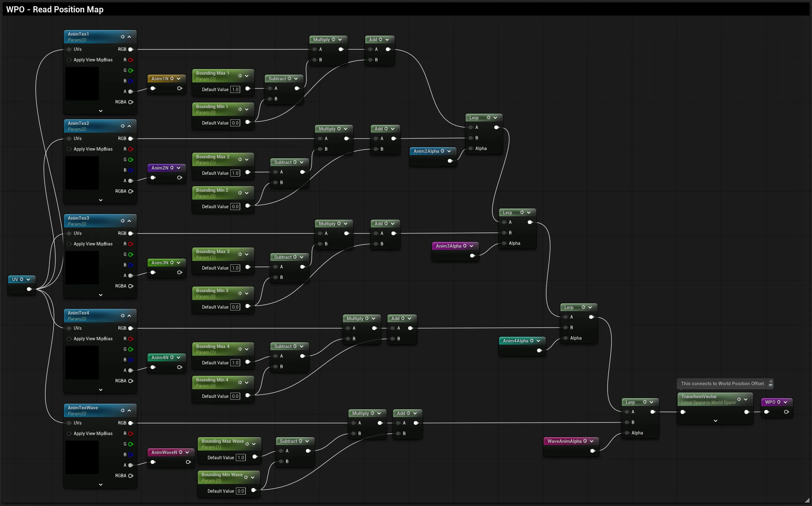The width and height of the screenshot is (812, 506).
Task: Click the comment box corner grip handle
Action: pyautogui.click(x=807, y=500)
